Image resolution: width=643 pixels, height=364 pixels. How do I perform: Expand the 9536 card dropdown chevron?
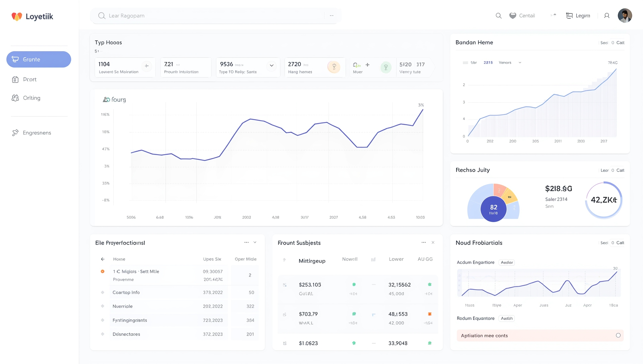pyautogui.click(x=272, y=66)
